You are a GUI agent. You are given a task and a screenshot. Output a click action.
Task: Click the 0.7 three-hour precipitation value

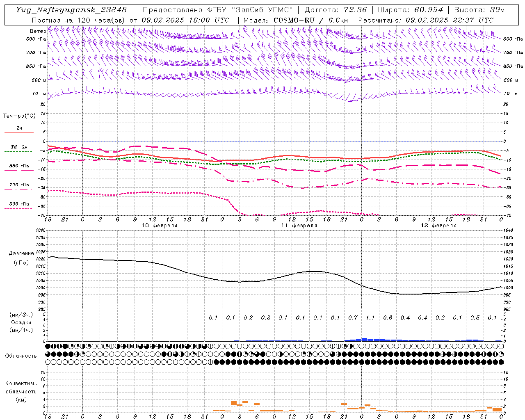click(x=353, y=317)
